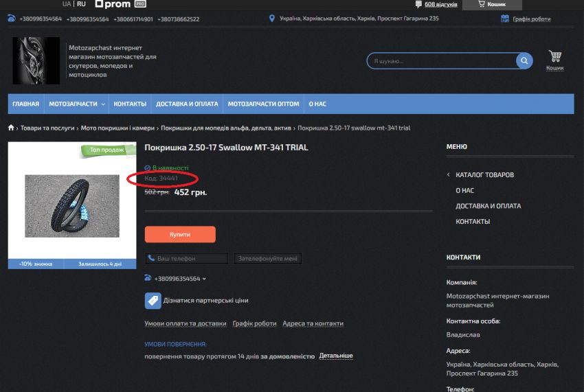Open Покришки для мопедів breadcrumb
Viewport: 584px width, 392px height.
[226, 128]
